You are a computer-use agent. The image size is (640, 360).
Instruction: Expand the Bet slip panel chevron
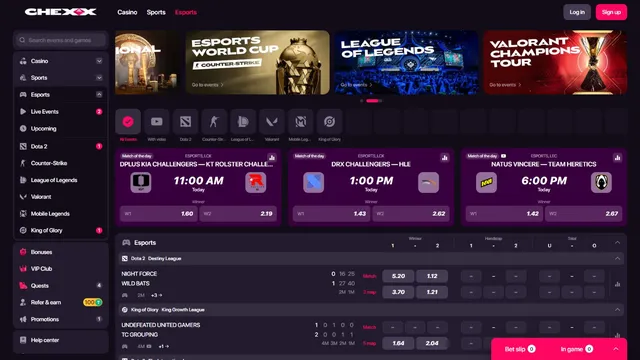[x=616, y=349]
